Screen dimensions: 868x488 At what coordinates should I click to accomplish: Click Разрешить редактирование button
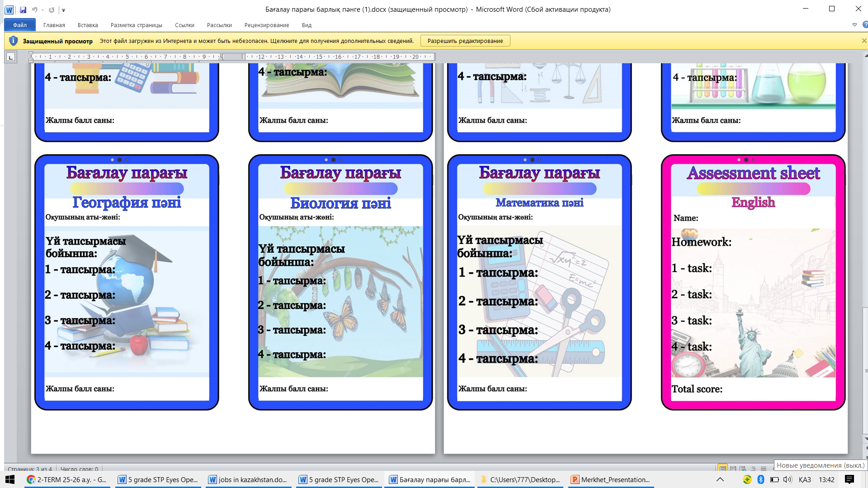tap(465, 41)
